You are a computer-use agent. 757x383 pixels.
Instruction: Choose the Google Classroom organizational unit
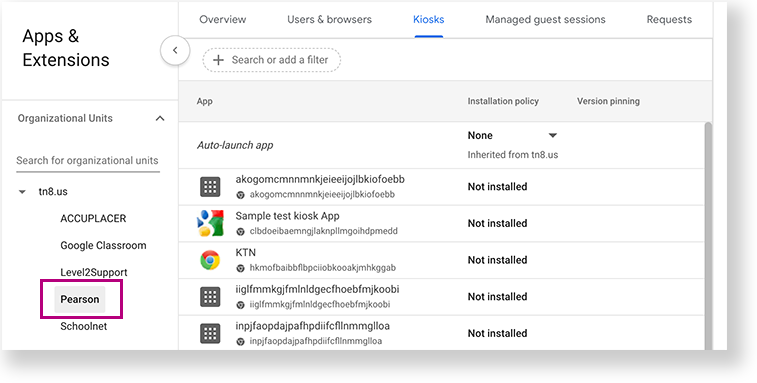[x=103, y=245]
